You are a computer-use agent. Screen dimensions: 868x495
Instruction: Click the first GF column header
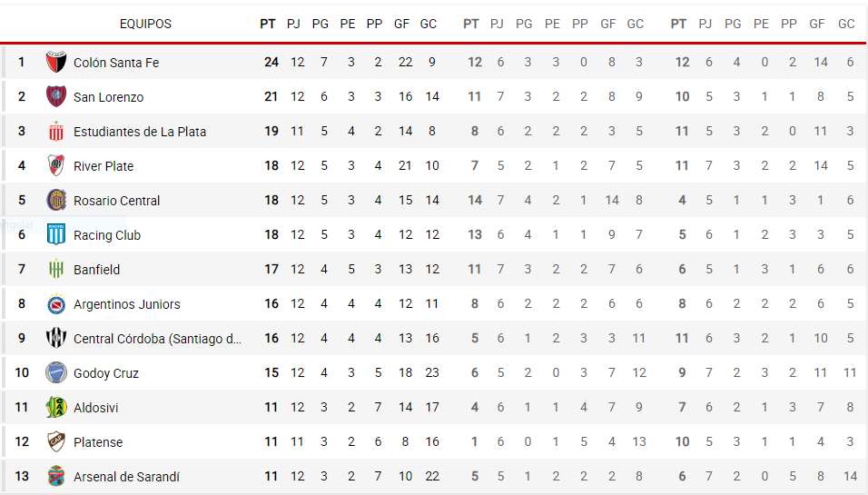click(x=401, y=24)
